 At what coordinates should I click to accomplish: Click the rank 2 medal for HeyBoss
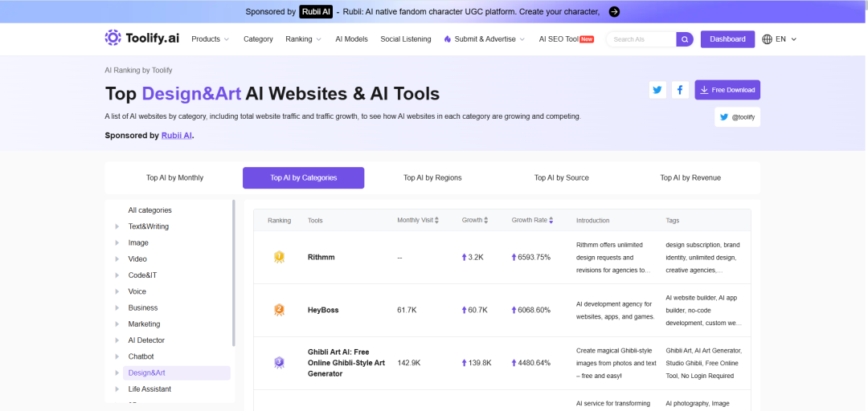click(x=279, y=310)
